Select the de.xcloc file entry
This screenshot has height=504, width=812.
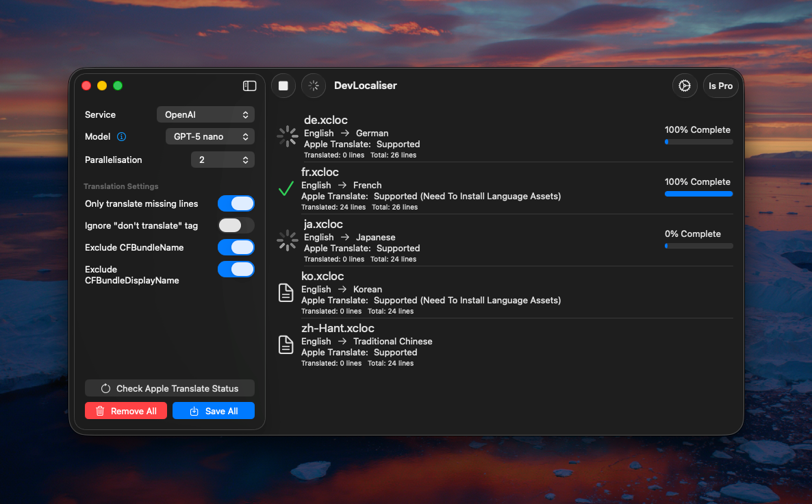coord(479,134)
